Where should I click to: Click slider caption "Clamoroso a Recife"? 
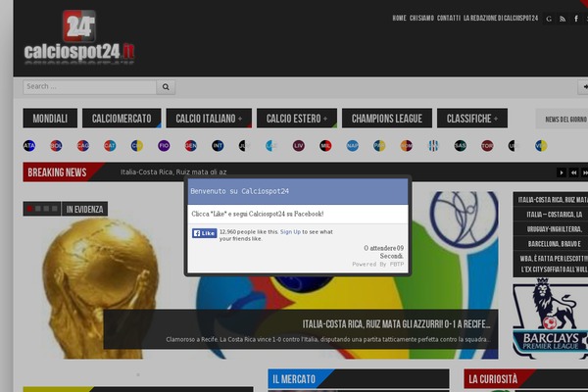pyautogui.click(x=328, y=339)
